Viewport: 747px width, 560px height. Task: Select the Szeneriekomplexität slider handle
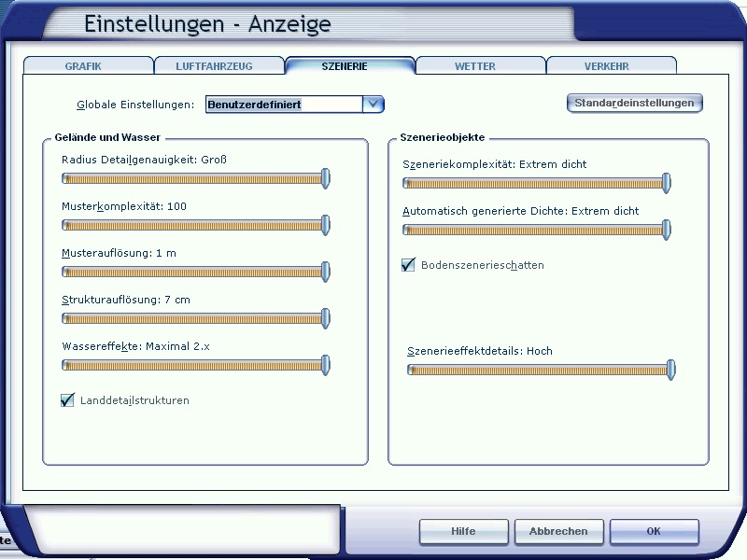[x=664, y=183]
